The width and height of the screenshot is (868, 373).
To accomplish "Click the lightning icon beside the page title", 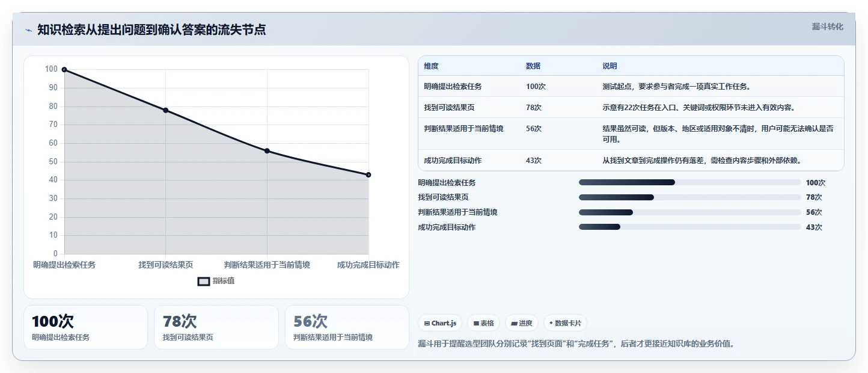I will click(x=28, y=30).
